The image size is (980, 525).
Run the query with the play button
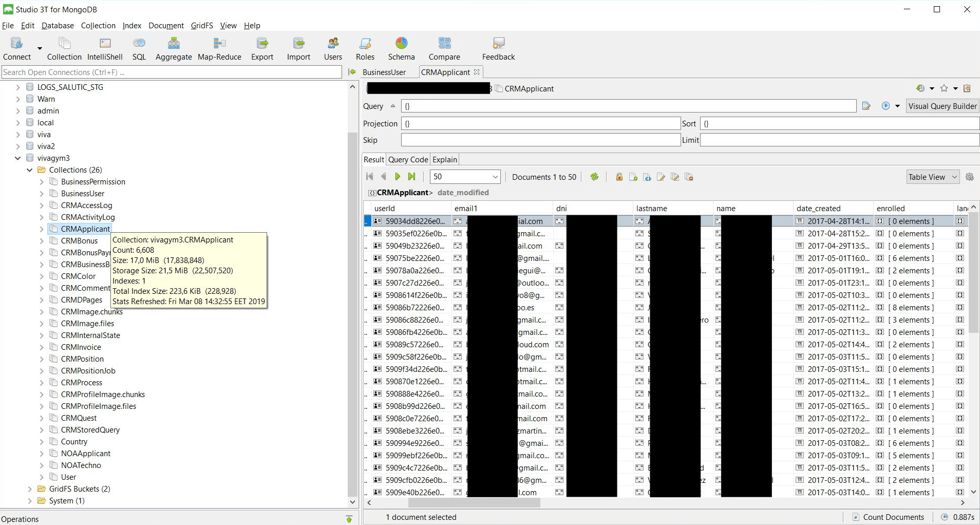(885, 106)
